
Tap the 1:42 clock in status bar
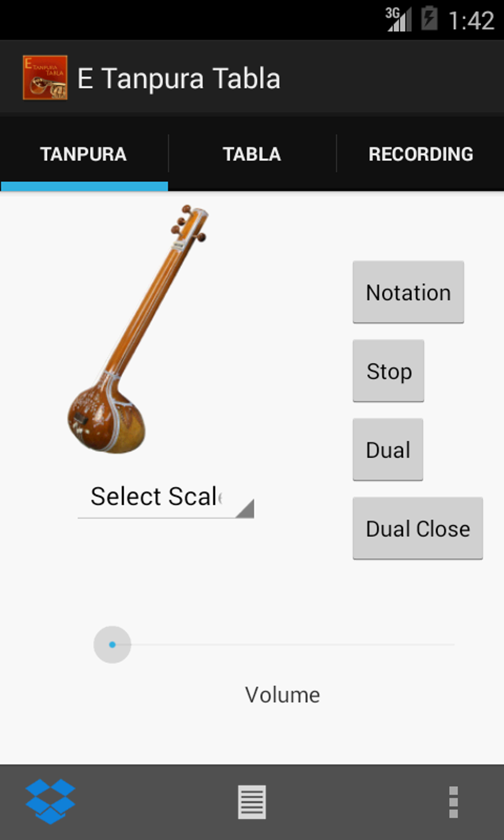471,20
